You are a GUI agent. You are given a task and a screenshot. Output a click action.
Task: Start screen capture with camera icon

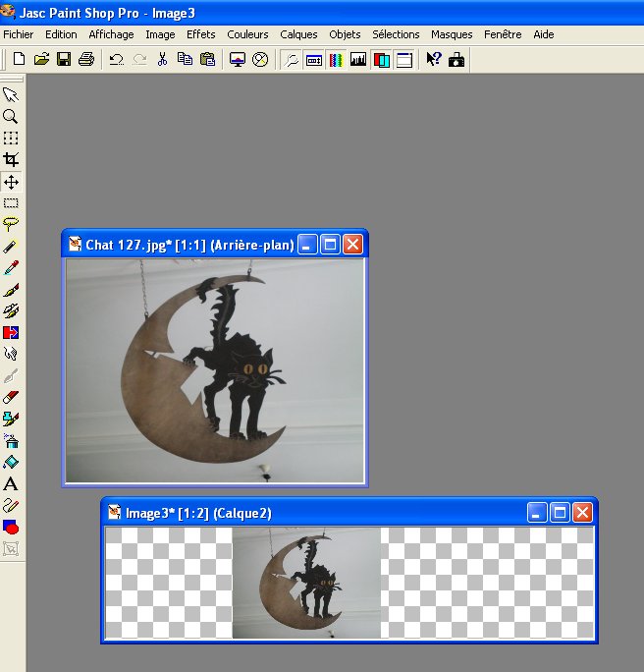pos(456,59)
